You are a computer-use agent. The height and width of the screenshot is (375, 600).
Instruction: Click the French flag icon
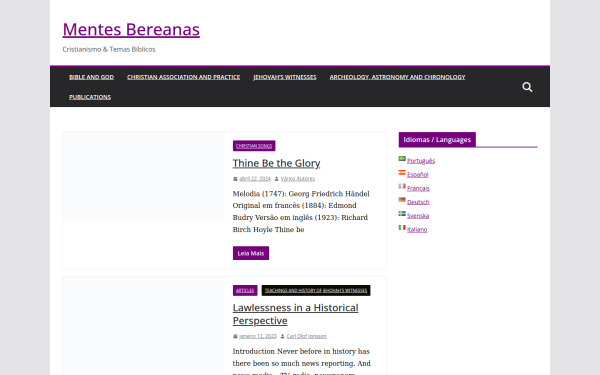[x=402, y=186]
